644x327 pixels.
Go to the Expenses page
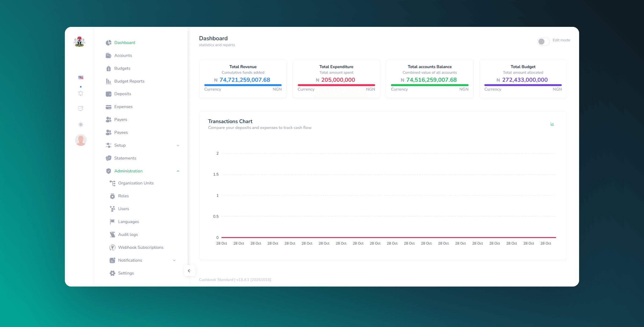[123, 107]
